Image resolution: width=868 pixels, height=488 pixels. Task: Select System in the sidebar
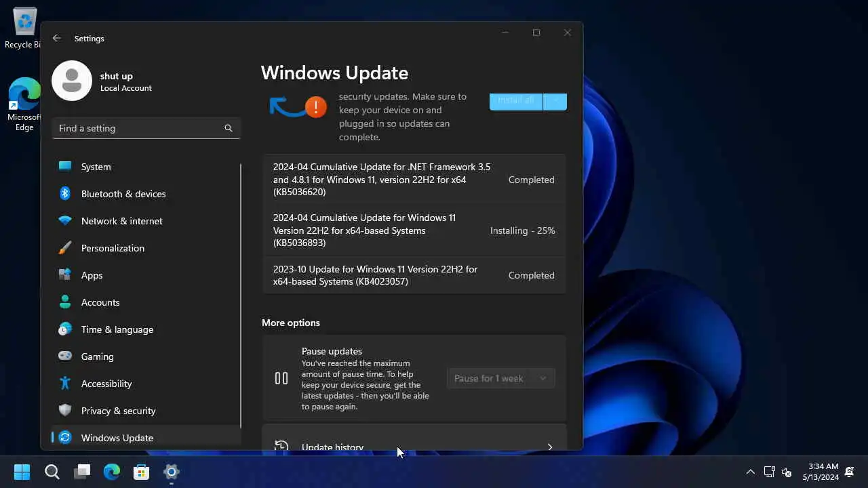pyautogui.click(x=146, y=166)
